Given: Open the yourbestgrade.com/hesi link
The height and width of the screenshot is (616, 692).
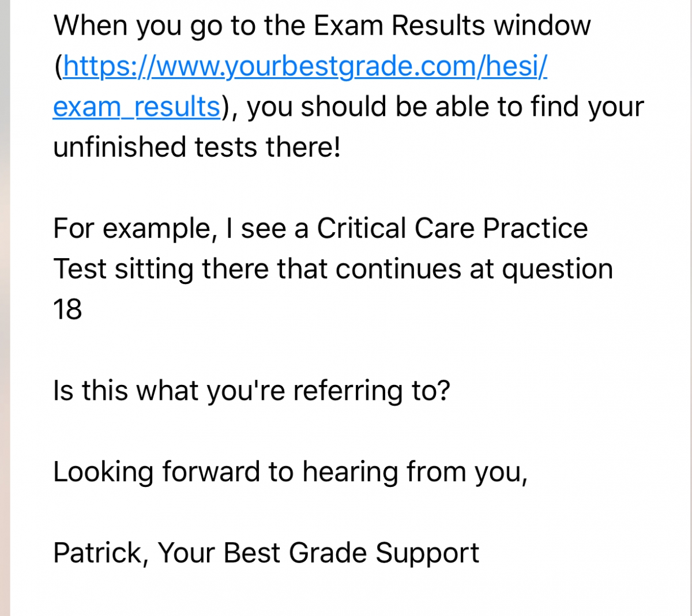Looking at the screenshot, I should coord(305,67).
